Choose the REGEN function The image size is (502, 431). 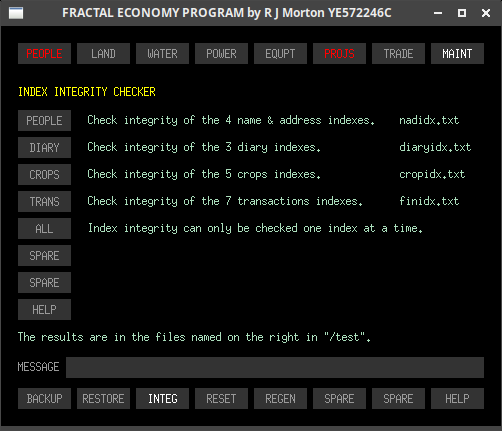[280, 398]
